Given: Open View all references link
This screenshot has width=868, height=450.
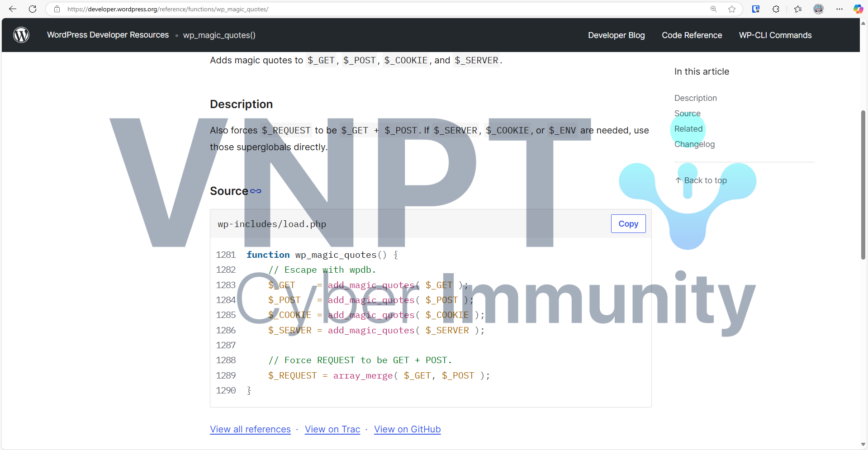Looking at the screenshot, I should 250,429.
